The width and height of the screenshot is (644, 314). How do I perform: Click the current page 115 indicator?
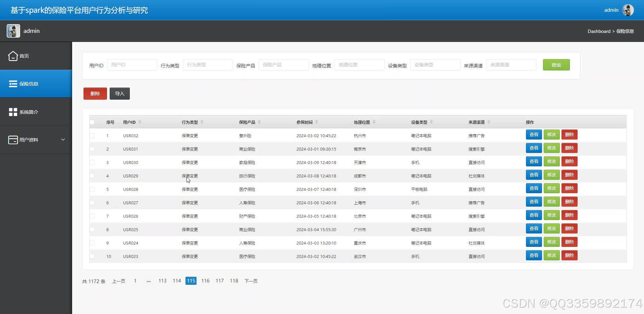[191, 281]
